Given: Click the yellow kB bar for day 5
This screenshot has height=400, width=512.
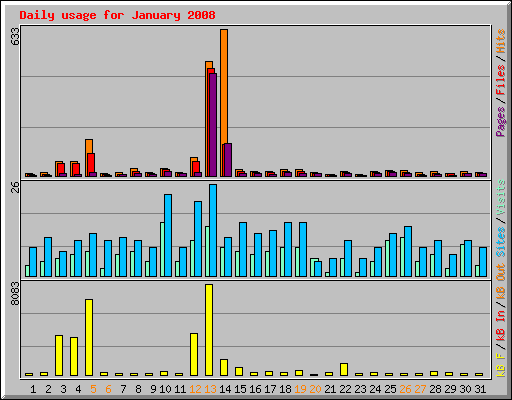Looking at the screenshot, I should coord(89,337).
